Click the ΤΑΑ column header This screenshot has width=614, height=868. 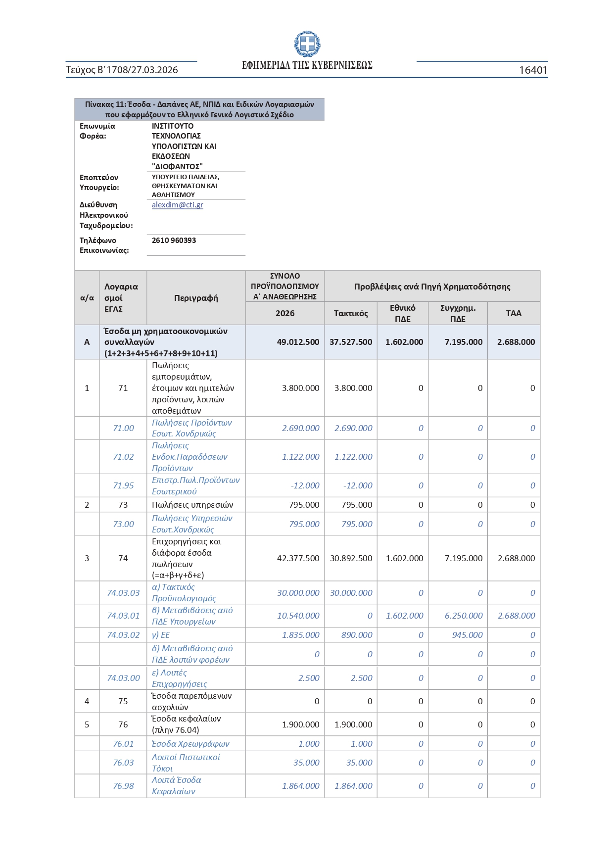click(514, 313)
